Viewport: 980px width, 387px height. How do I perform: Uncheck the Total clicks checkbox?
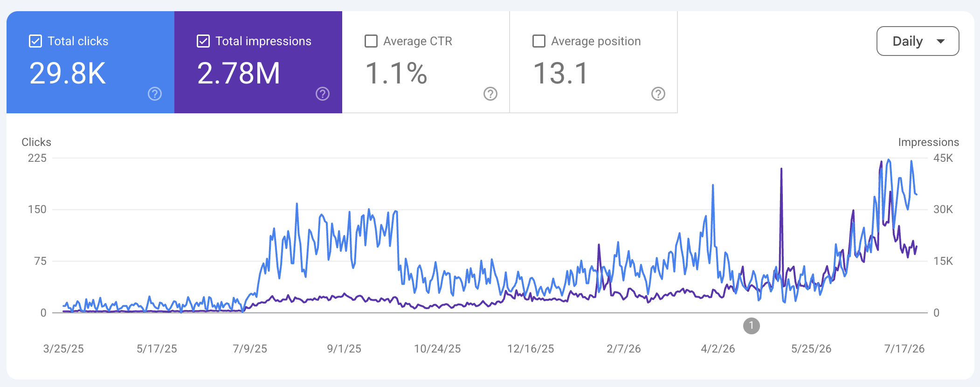(35, 41)
